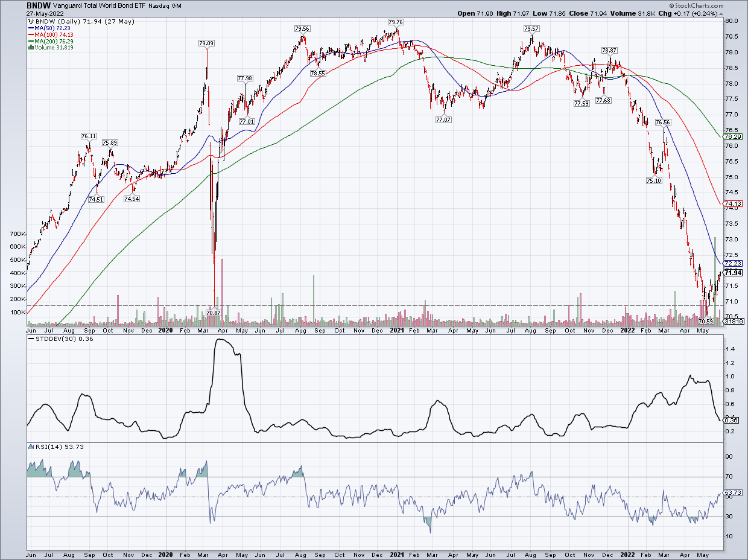
Task: Select the 79.09 spike price label
Action: 206,43
